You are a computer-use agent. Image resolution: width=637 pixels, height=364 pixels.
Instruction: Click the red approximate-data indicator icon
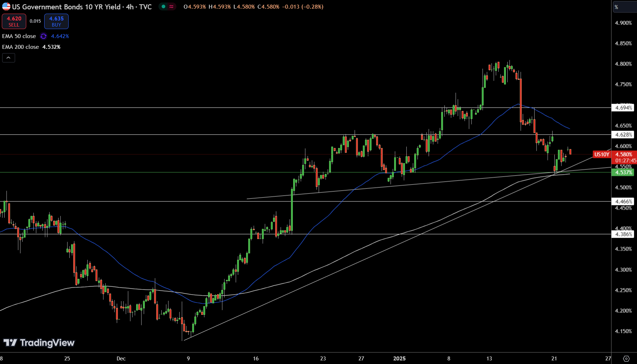click(172, 6)
